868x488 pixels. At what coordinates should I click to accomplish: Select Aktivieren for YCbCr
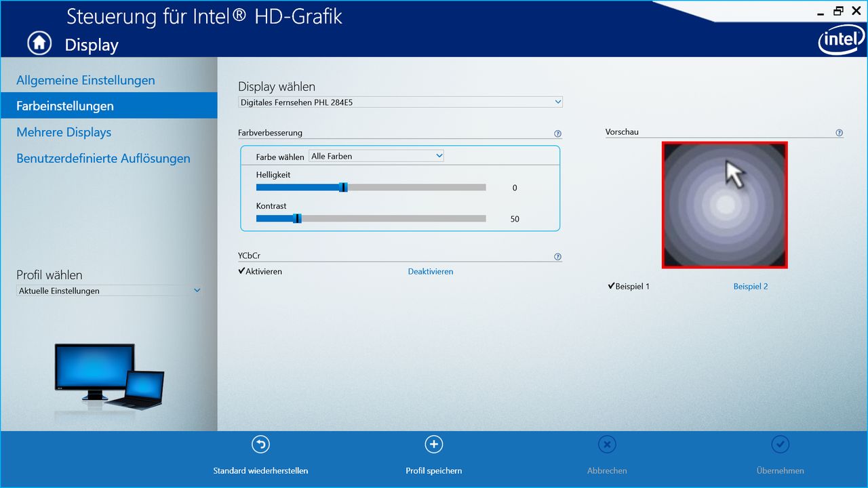coord(260,271)
